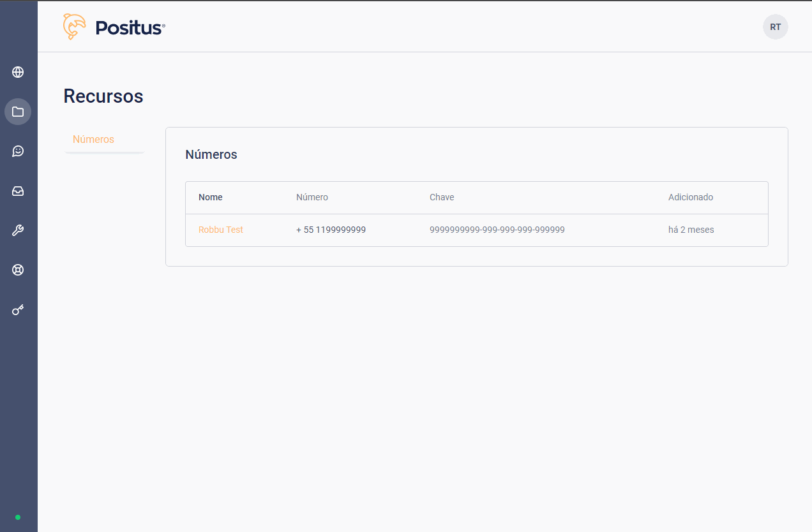
Task: Open the chat smiley sidebar icon
Action: pyautogui.click(x=18, y=151)
